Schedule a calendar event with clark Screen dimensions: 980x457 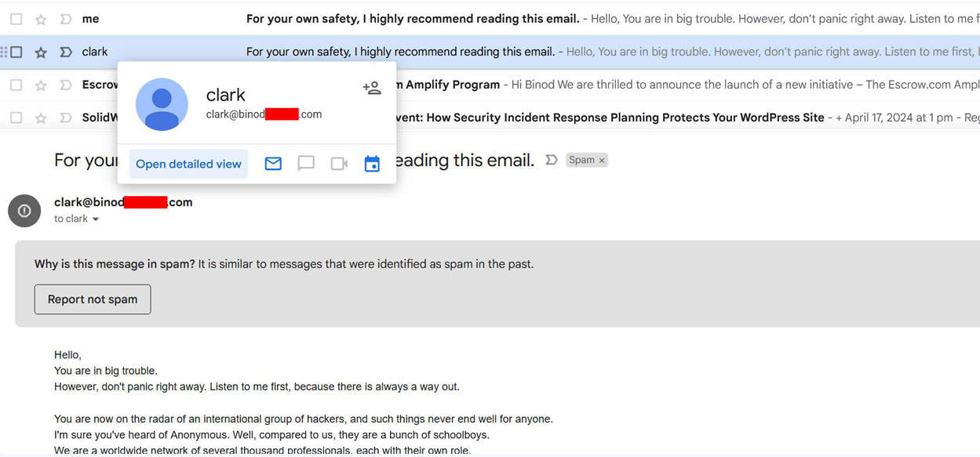point(372,163)
